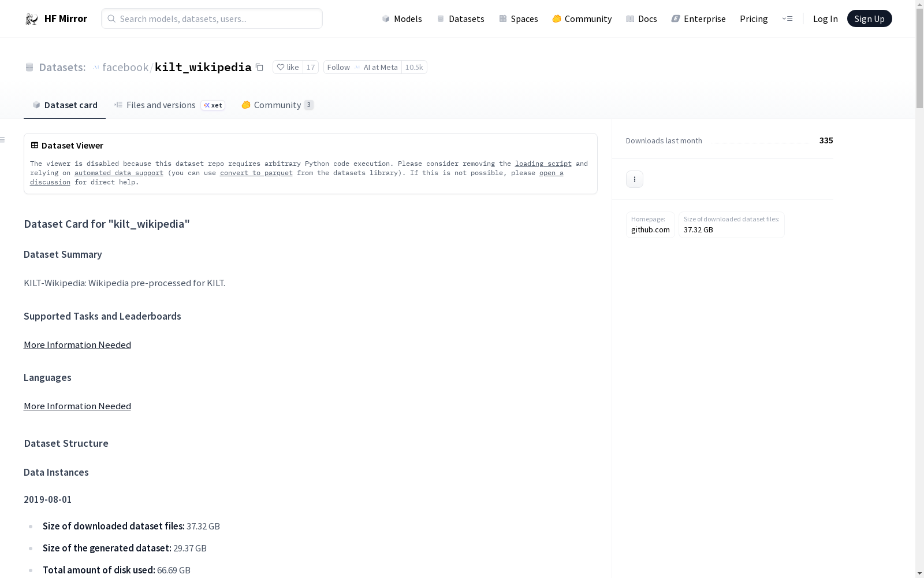Viewport: 924px width, 578px height.
Task: Follow AI at Meta organization
Action: 363,67
